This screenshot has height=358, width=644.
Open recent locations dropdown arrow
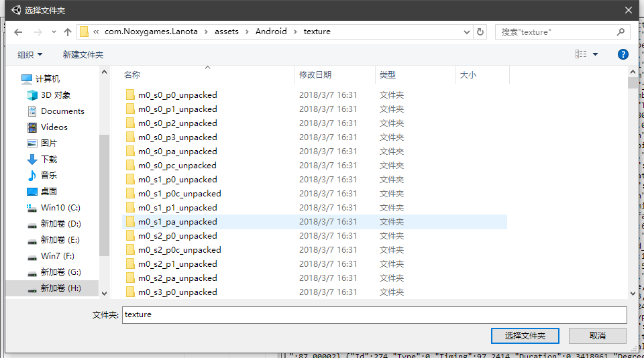tap(54, 32)
